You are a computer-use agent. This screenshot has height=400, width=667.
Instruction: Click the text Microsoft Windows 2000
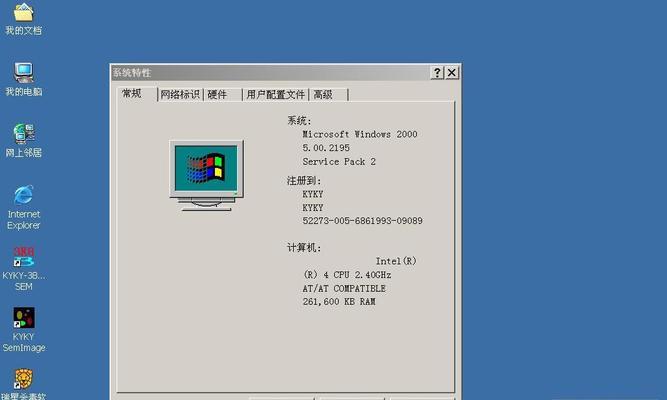click(360, 134)
